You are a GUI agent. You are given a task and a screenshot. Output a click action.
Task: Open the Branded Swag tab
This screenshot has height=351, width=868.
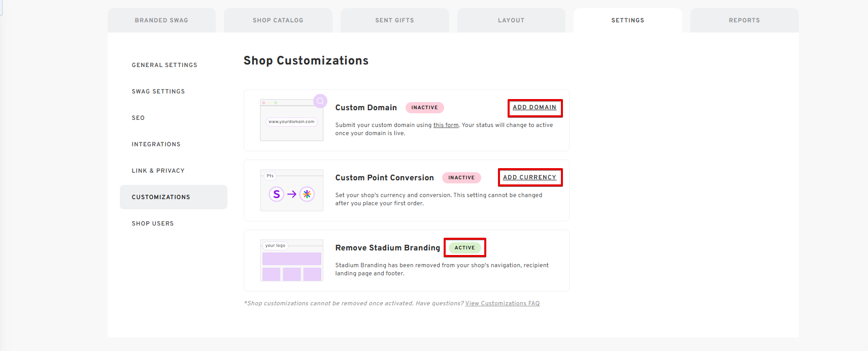[161, 20]
